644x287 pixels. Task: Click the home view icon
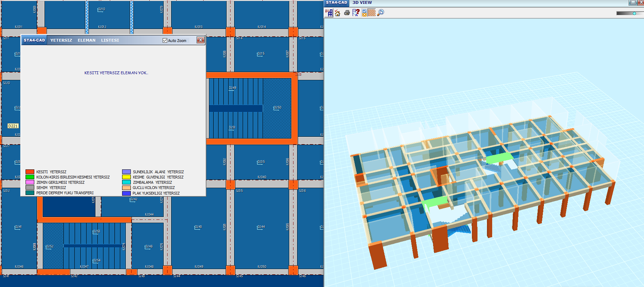click(x=338, y=13)
